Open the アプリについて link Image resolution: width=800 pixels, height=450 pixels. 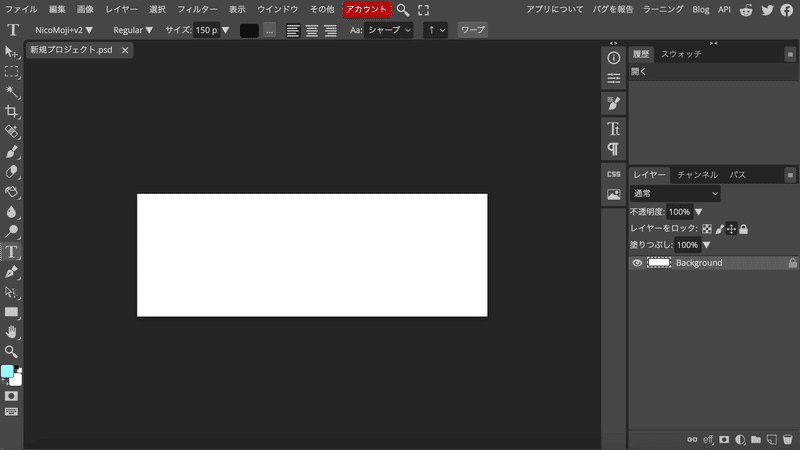[555, 10]
